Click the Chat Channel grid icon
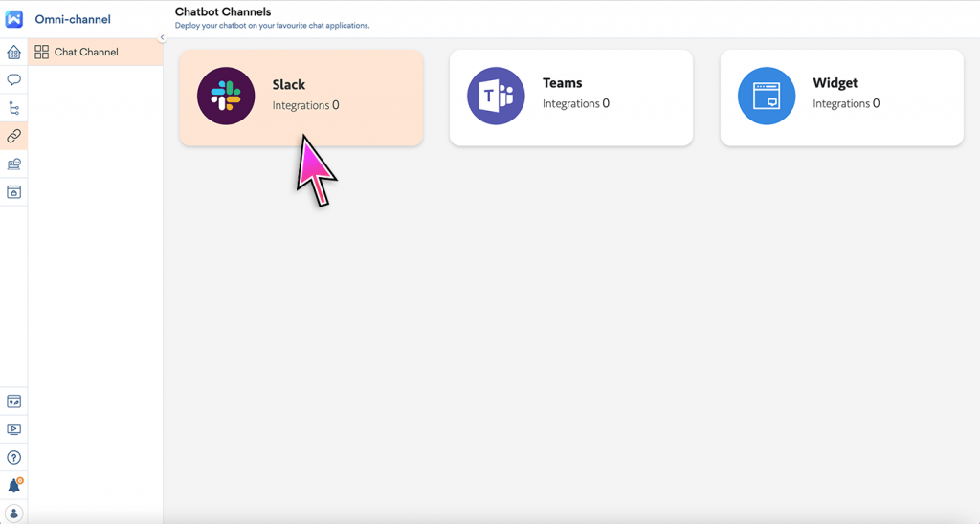The image size is (980, 524). tap(42, 52)
